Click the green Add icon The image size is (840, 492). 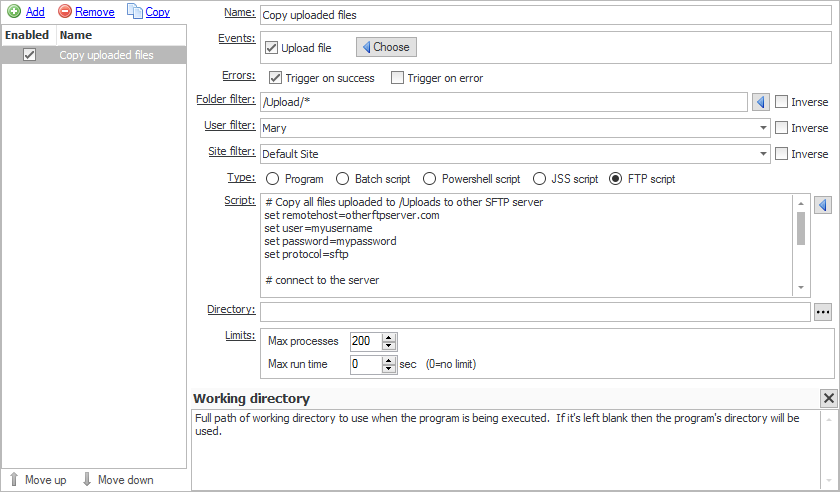[x=14, y=12]
